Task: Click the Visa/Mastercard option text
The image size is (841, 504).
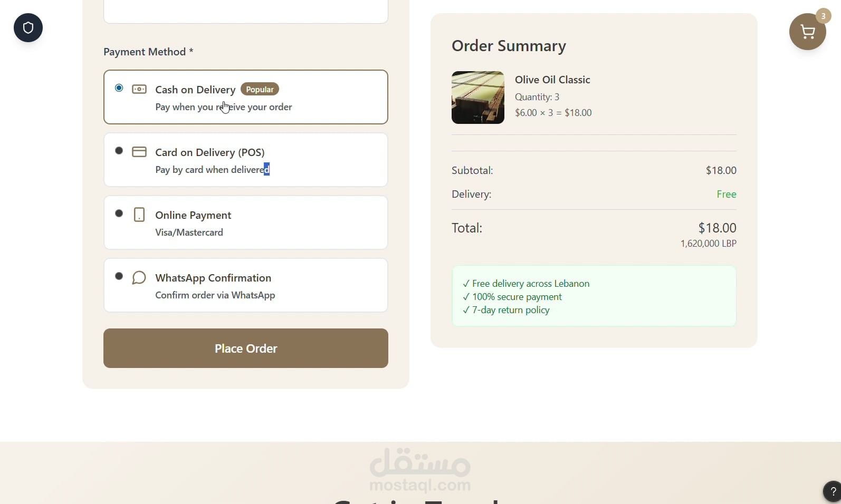Action: click(189, 232)
